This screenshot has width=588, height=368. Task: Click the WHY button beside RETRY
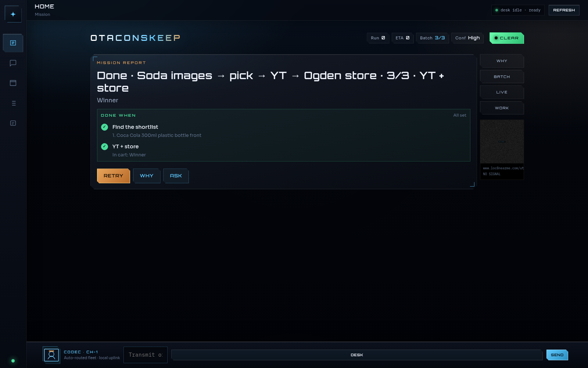(147, 176)
